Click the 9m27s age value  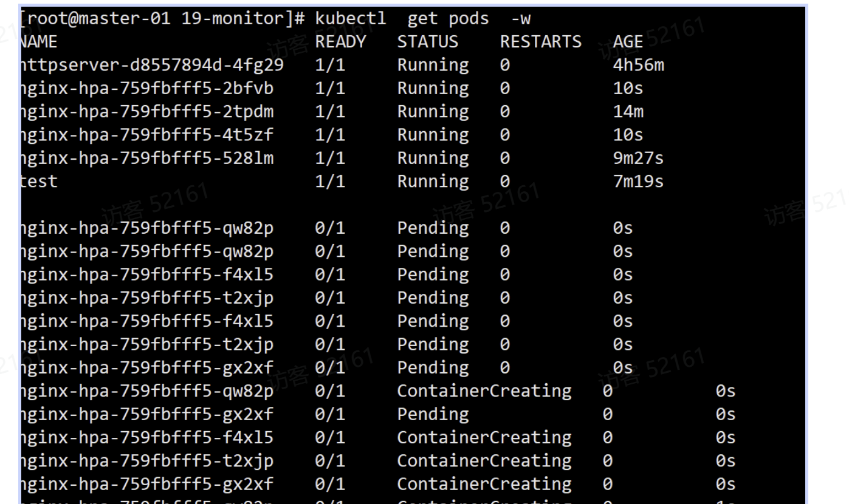point(639,158)
